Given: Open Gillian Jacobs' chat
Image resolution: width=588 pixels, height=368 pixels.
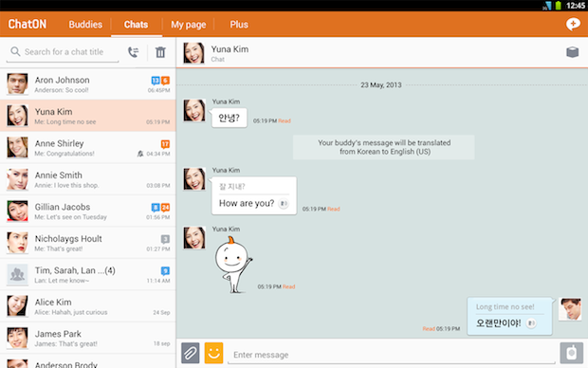Looking at the screenshot, I should coord(88,211).
